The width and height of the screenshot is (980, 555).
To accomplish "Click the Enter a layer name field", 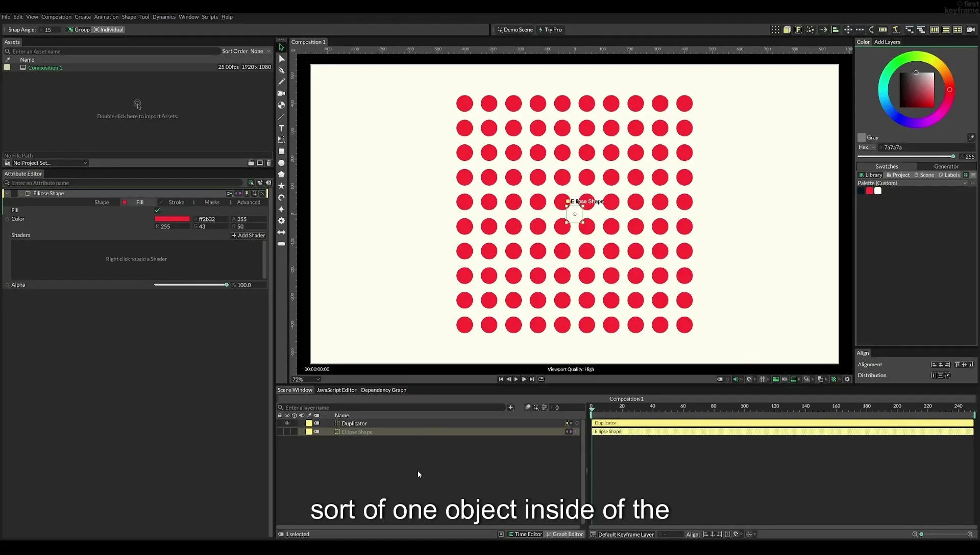I will 394,408.
